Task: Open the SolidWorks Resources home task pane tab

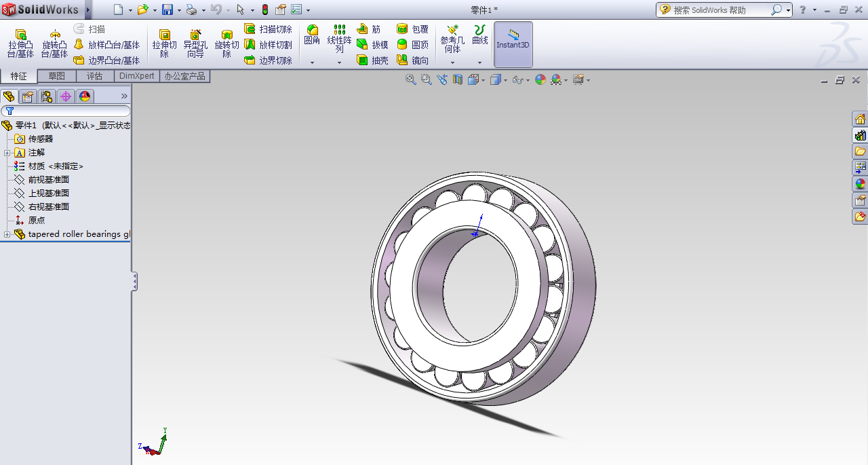Action: coord(860,119)
